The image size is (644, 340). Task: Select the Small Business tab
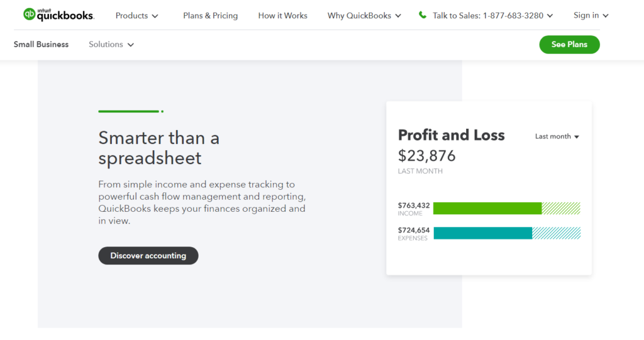(41, 45)
